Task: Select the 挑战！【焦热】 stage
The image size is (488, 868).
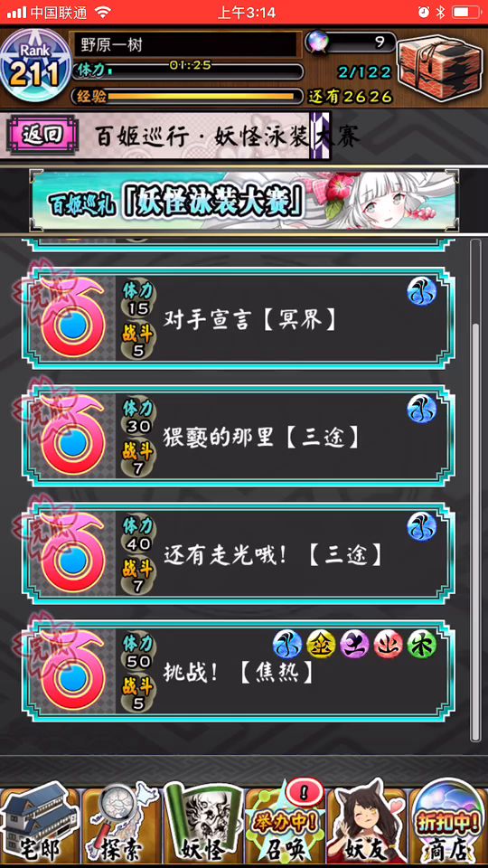Action: pos(239,671)
